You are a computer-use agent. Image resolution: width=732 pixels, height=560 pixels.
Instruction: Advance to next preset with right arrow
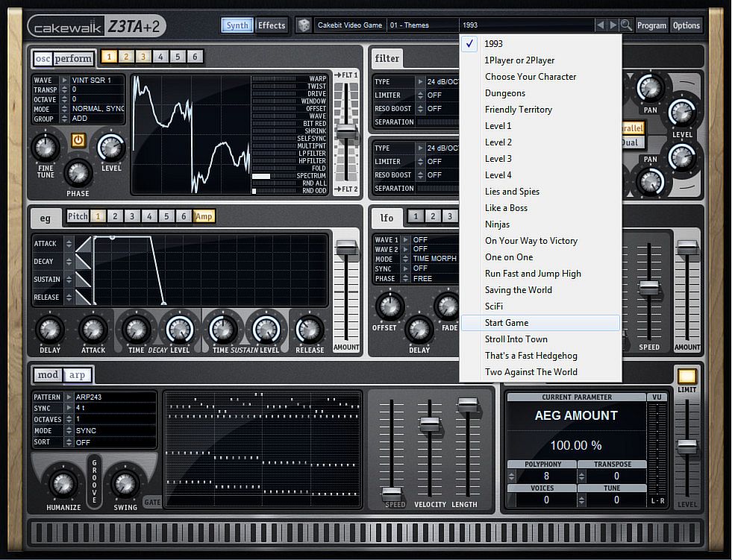(x=613, y=25)
